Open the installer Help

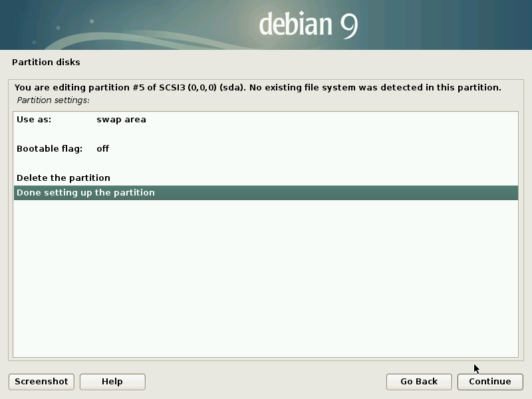point(112,381)
